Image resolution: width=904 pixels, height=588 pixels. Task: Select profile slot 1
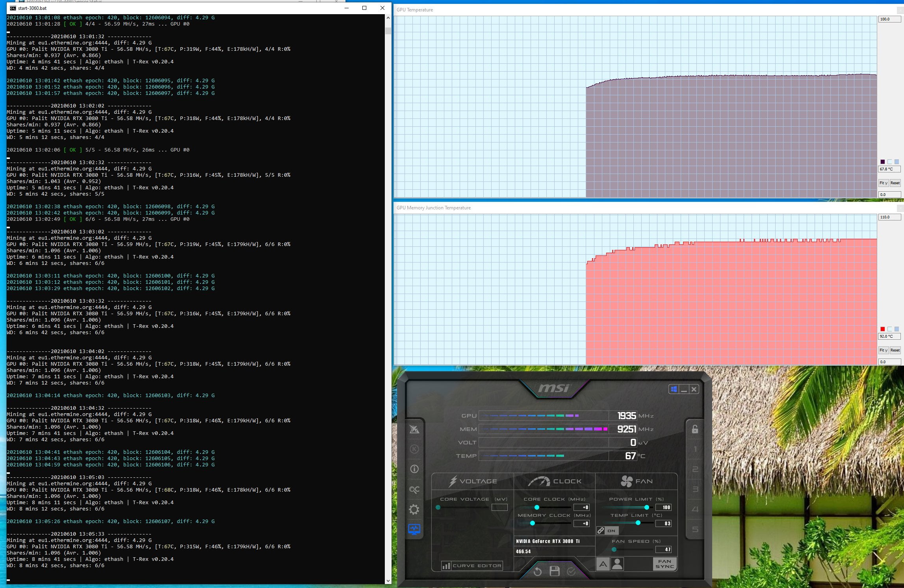(695, 449)
